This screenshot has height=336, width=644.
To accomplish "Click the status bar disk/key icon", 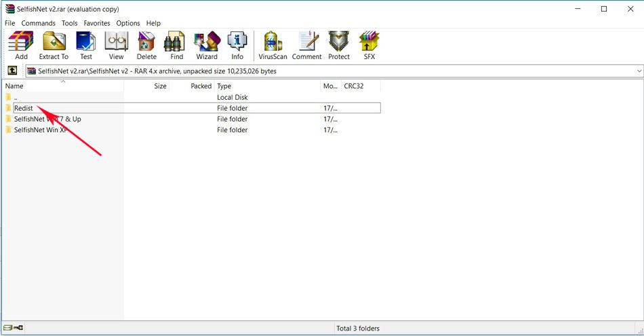I will (x=13, y=328).
